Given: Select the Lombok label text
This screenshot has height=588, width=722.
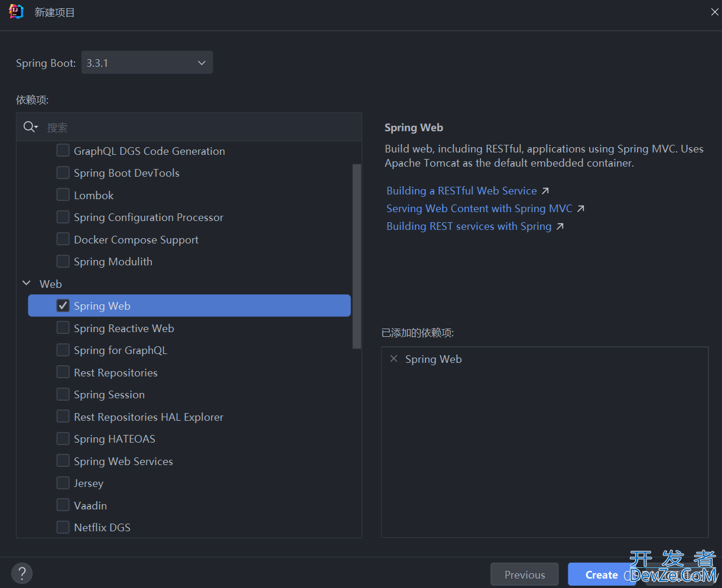Looking at the screenshot, I should (x=94, y=195).
